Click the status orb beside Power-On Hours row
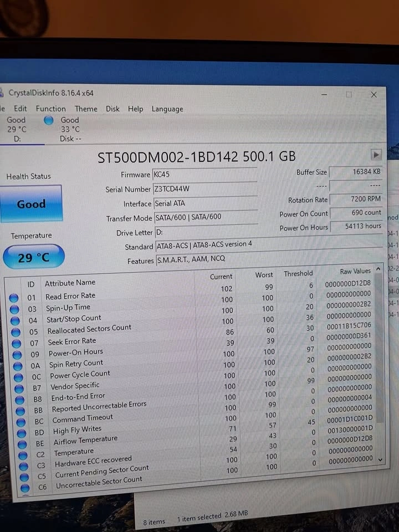The image size is (399, 532). (18, 355)
